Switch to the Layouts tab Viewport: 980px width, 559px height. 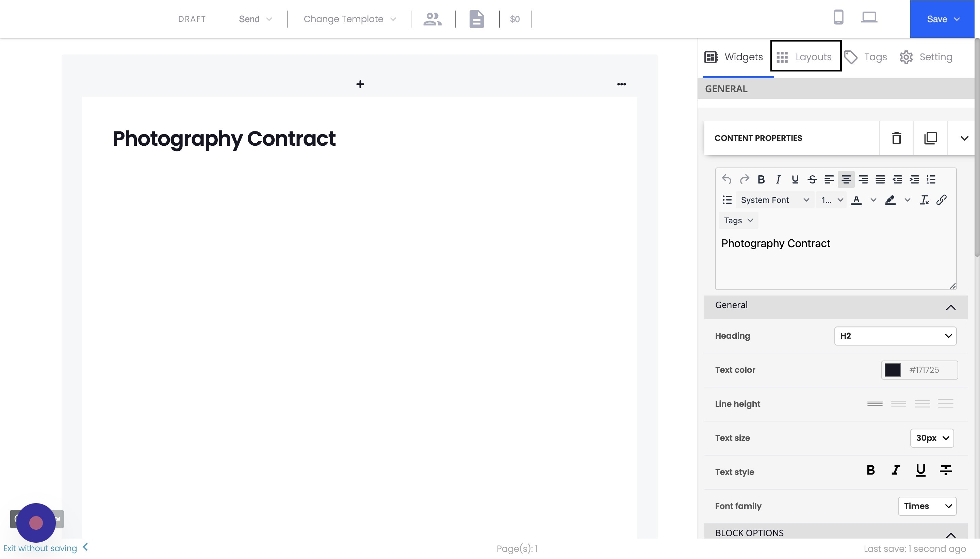coord(805,57)
